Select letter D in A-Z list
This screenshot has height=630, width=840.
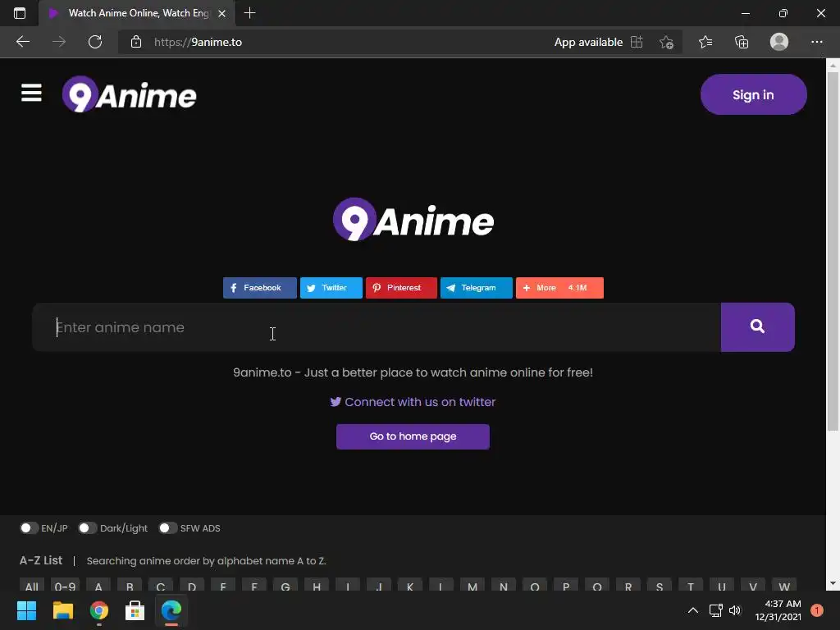click(x=192, y=586)
